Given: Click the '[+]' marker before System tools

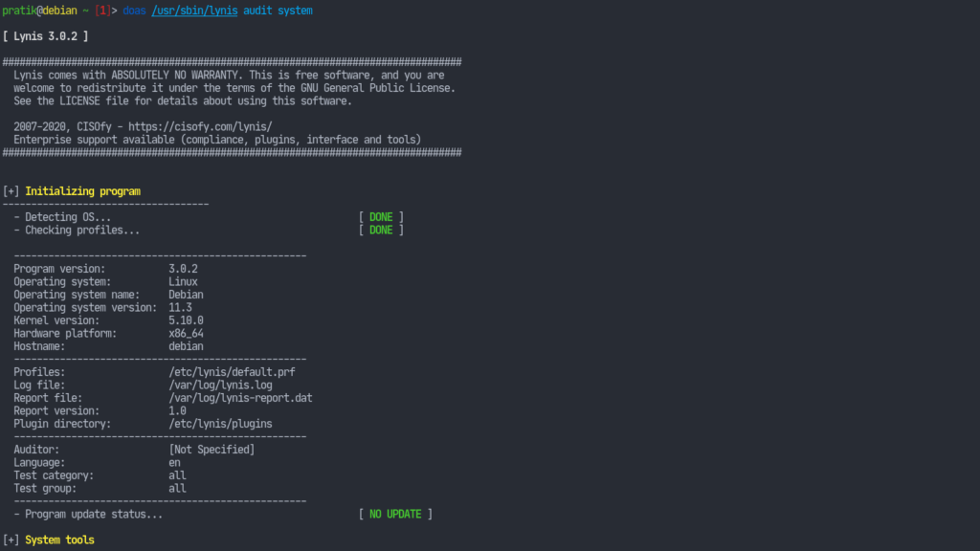Looking at the screenshot, I should coord(11,540).
